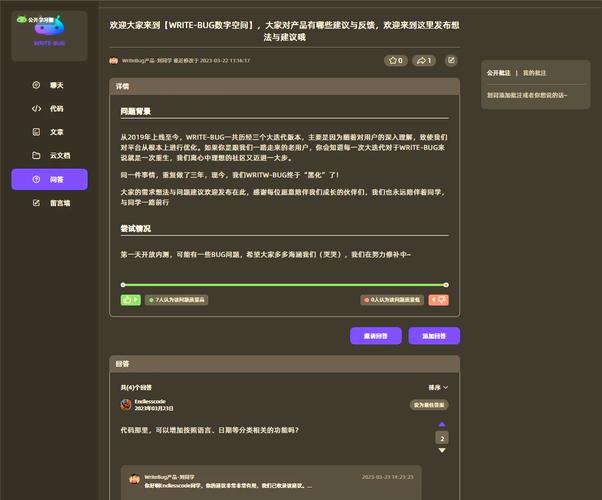Click Endlesscode's user avatar
602x500 pixels.
coord(126,405)
